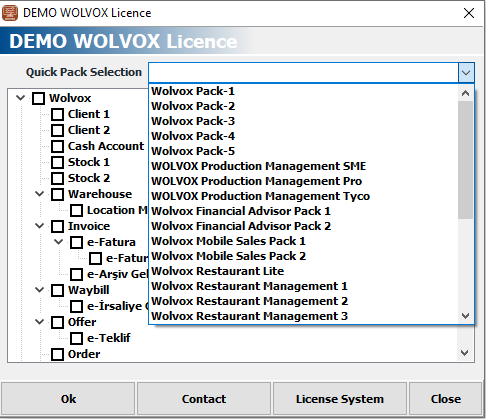Click the Close button at bottom
The width and height of the screenshot is (486, 419).
pos(446,399)
